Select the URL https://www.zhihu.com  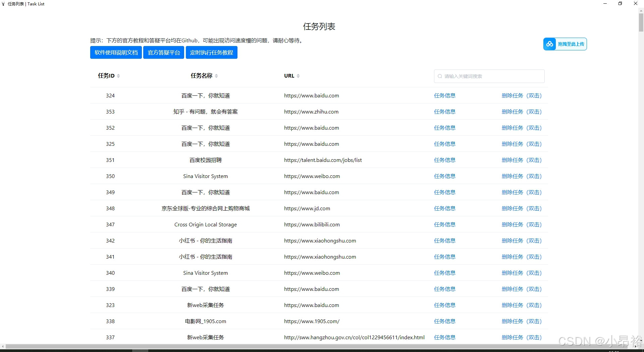point(311,112)
